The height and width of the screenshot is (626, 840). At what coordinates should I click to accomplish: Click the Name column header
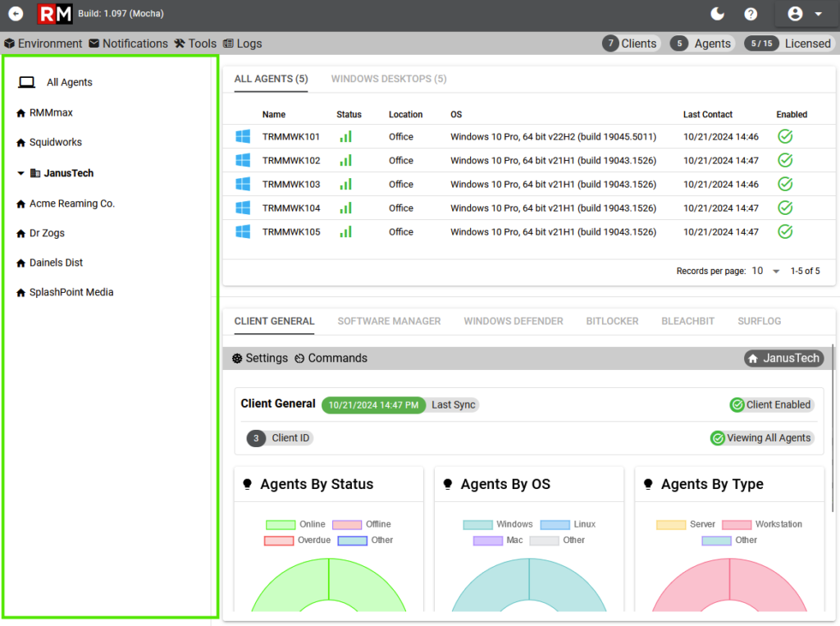tap(274, 115)
